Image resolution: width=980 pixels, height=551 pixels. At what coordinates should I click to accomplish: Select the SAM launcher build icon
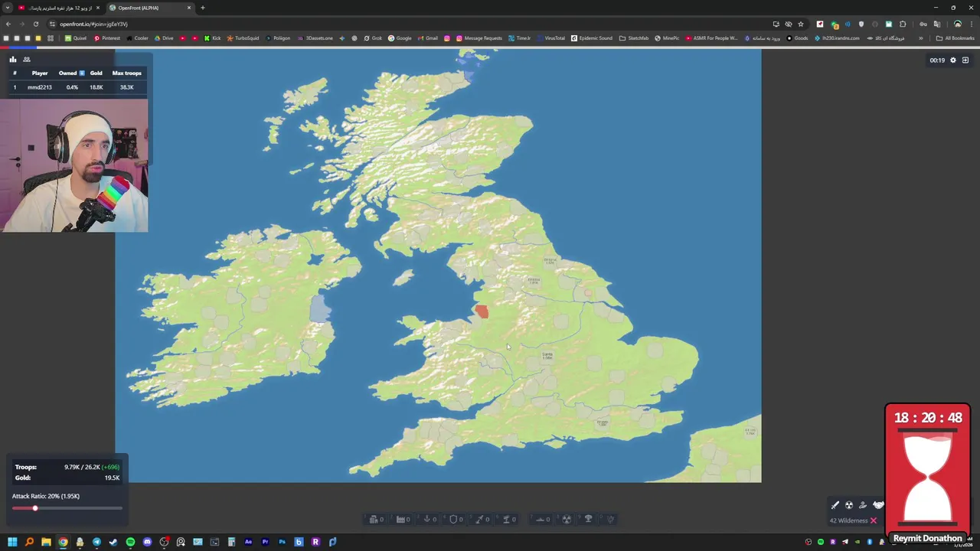click(x=506, y=519)
